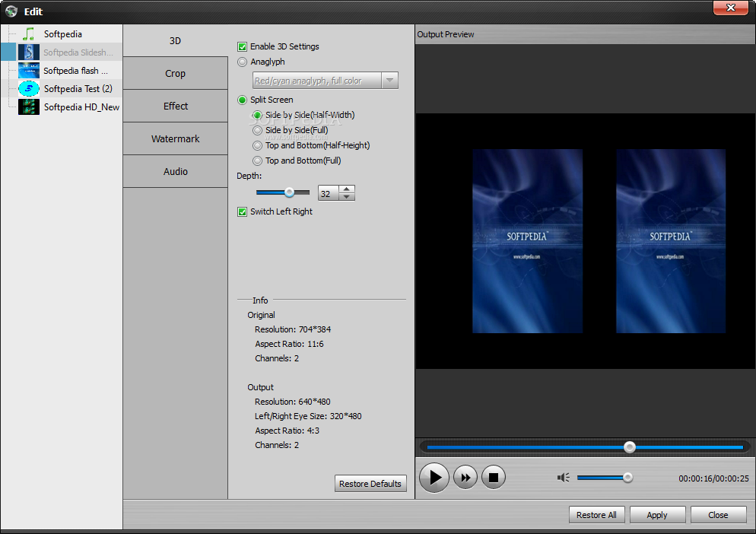Adjust the Depth slider handle
The height and width of the screenshot is (534, 756).
pos(289,192)
